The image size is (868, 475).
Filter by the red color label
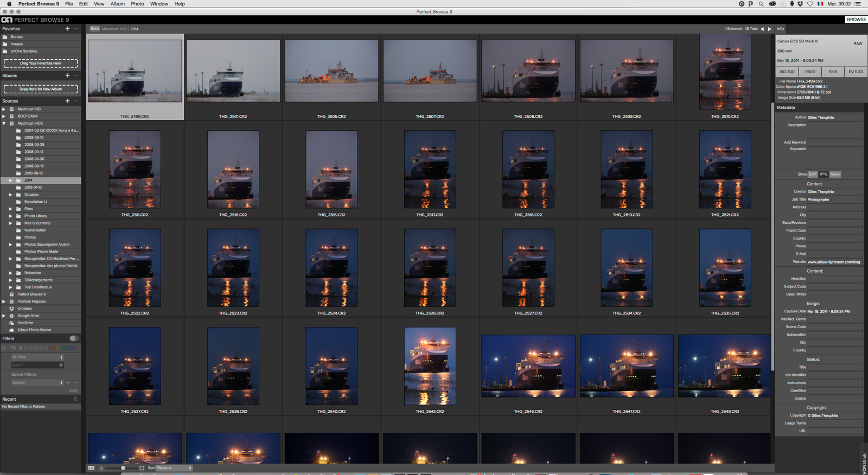[x=53, y=348]
